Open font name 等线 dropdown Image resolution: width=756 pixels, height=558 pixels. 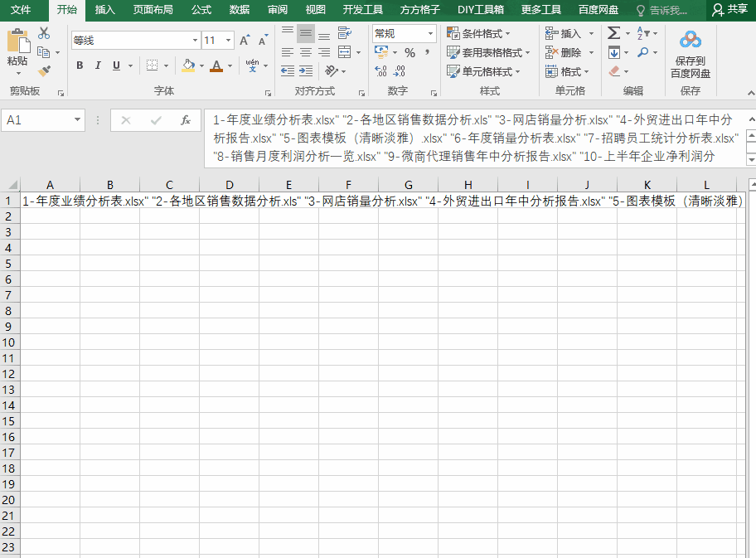pyautogui.click(x=195, y=41)
